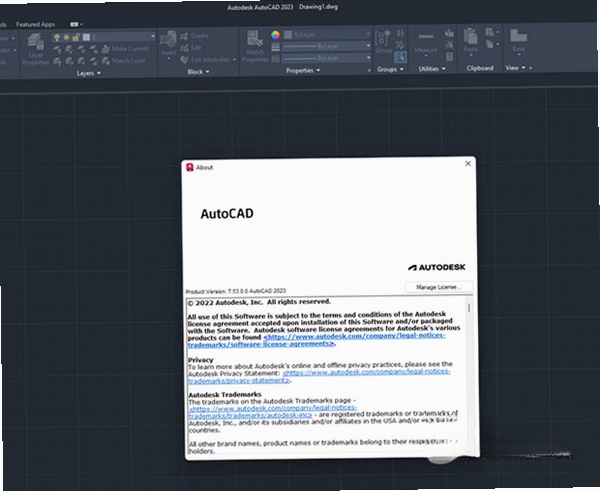Click the Group icon
Image resolution: width=600 pixels, height=491 pixels.
(x=382, y=38)
